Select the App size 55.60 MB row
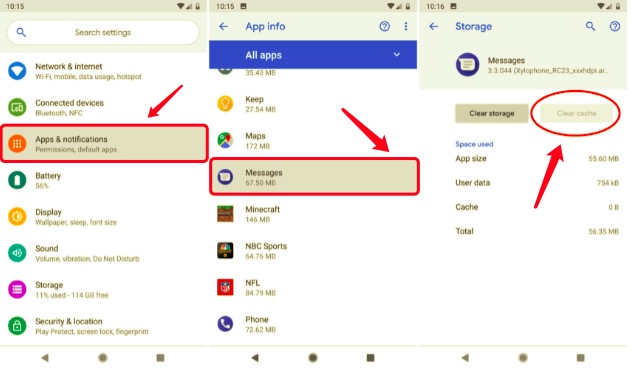 [x=537, y=158]
